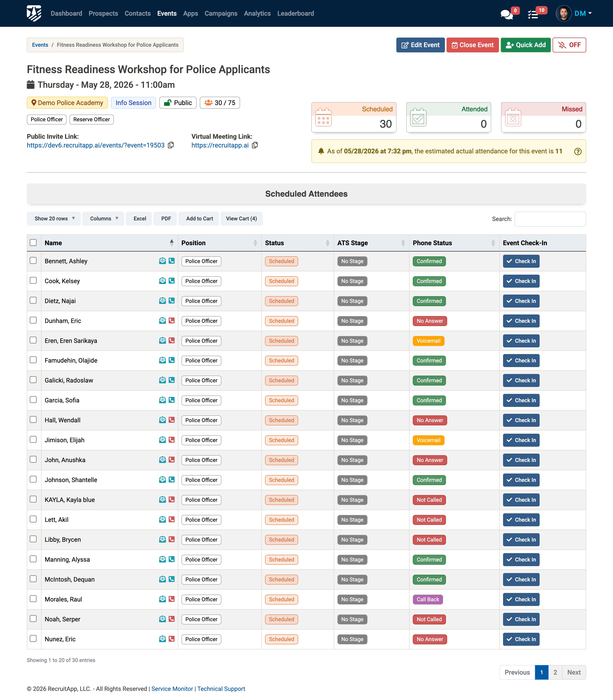Click the Quick Add button
This screenshot has height=700, width=613.
(525, 45)
